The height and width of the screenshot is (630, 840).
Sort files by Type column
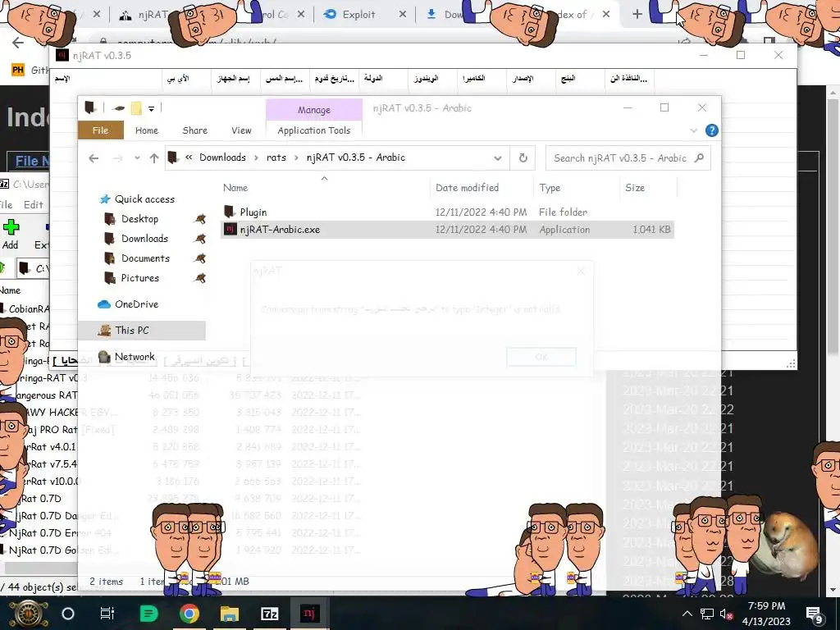[x=550, y=188]
